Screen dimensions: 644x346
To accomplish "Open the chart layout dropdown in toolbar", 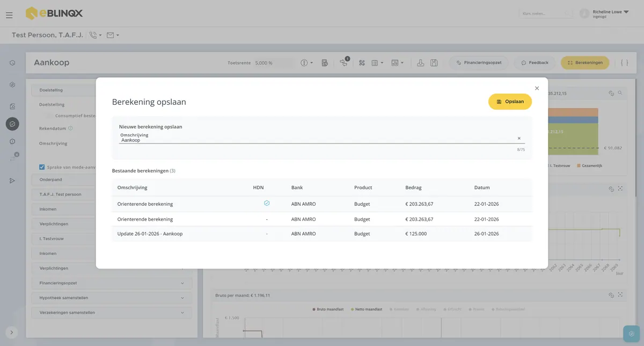I will pos(397,63).
